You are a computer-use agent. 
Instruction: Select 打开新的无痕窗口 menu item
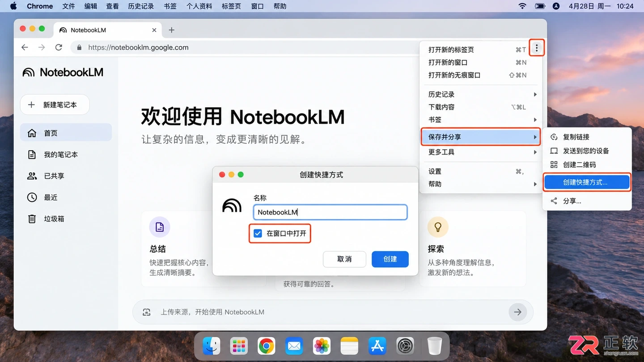coord(480,75)
